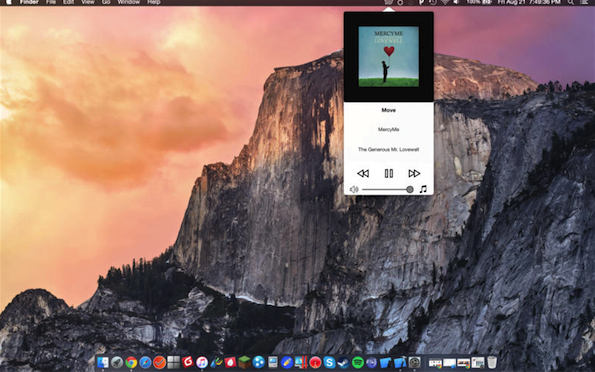Adjust the player's volume slider
This screenshot has width=595, height=372.
point(387,189)
